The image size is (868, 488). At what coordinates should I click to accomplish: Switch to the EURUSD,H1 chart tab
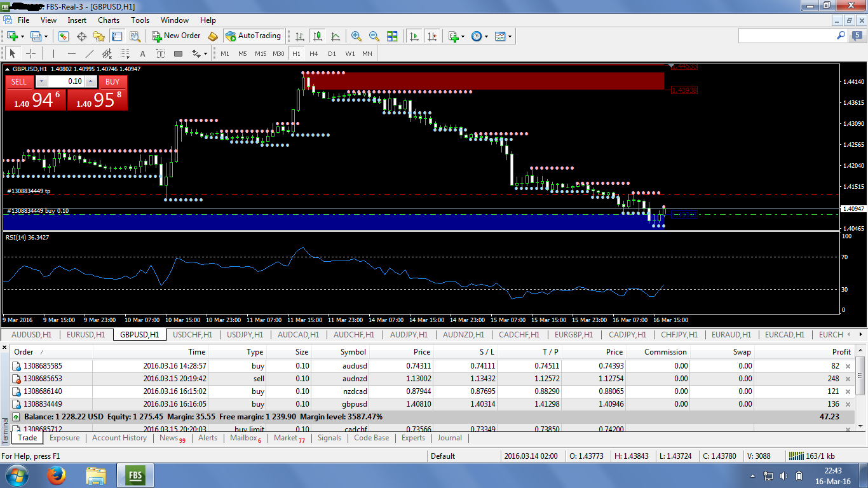point(86,334)
